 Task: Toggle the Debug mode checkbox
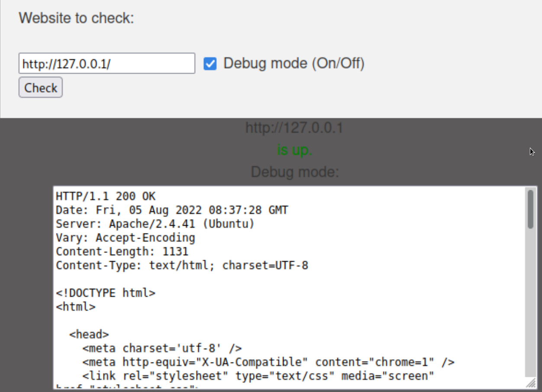pyautogui.click(x=210, y=64)
